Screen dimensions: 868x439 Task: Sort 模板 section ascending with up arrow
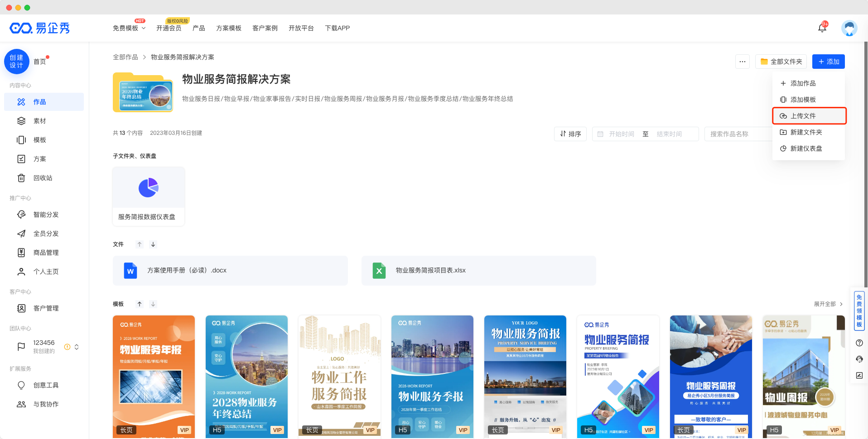[140, 304]
